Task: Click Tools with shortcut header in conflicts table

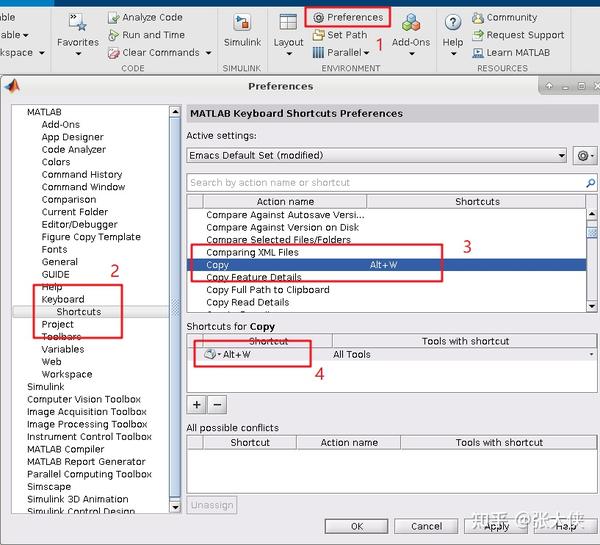Action: coord(499,442)
